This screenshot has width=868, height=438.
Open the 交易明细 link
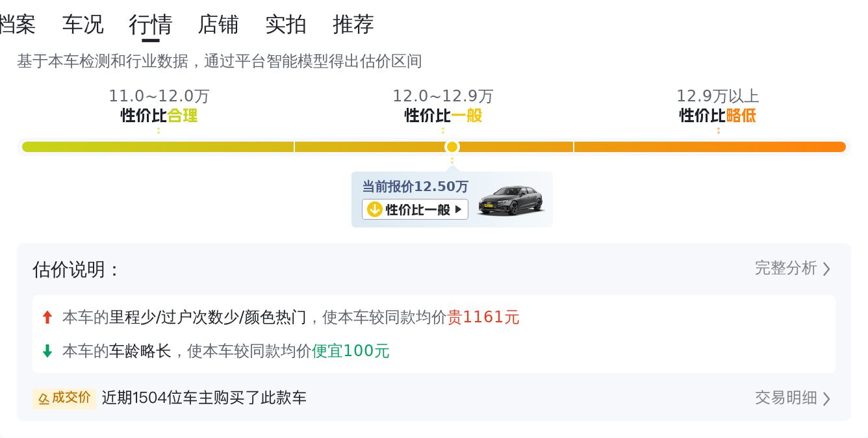coord(785,398)
